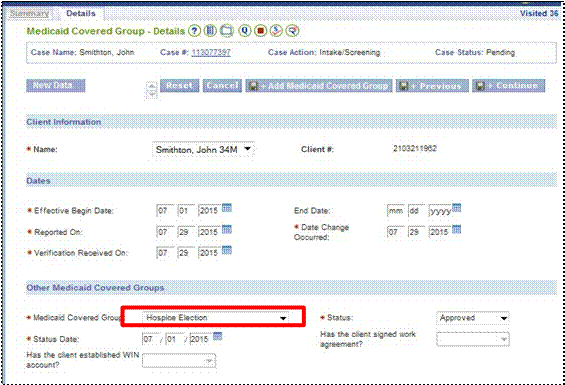Click Case Name: Smithton, John text

pyautogui.click(x=83, y=53)
